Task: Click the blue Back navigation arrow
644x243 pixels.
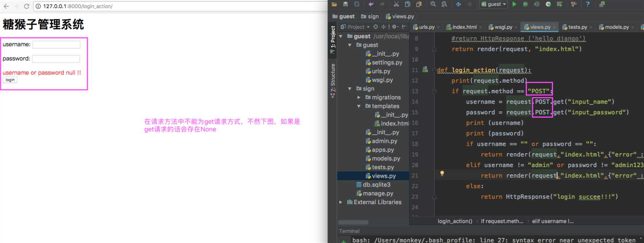Action: click(x=458, y=4)
